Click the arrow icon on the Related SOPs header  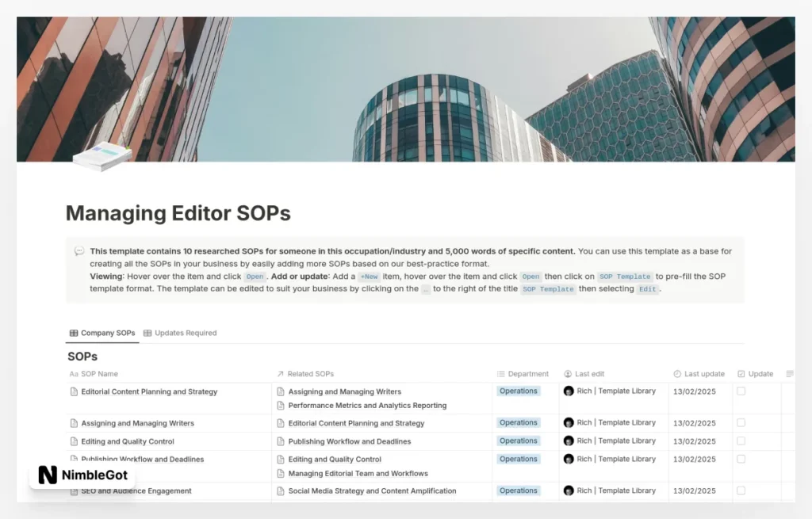[x=280, y=373]
